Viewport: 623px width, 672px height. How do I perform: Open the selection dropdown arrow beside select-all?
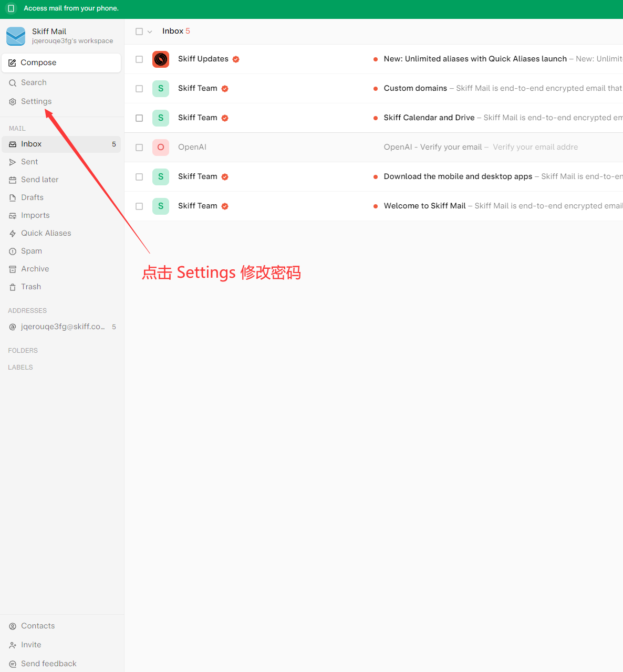tap(150, 32)
